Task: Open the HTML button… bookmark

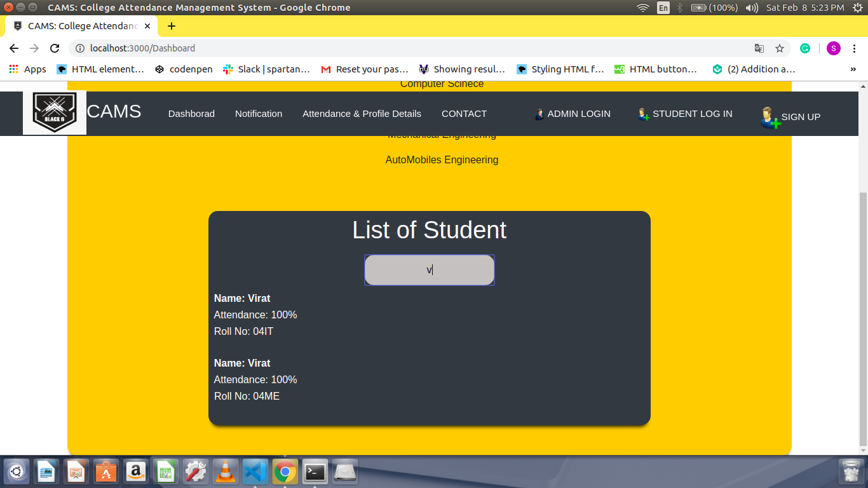Action: pos(656,69)
